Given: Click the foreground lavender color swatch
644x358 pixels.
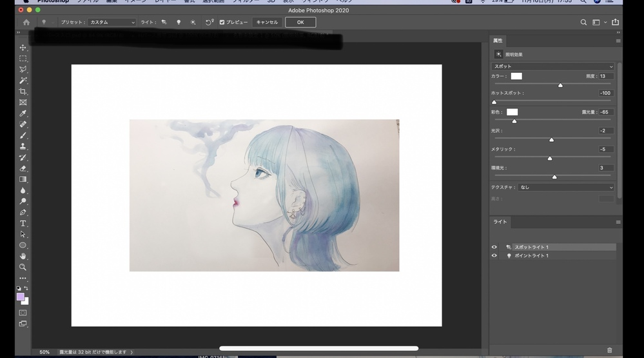Looking at the screenshot, I should point(20,297).
